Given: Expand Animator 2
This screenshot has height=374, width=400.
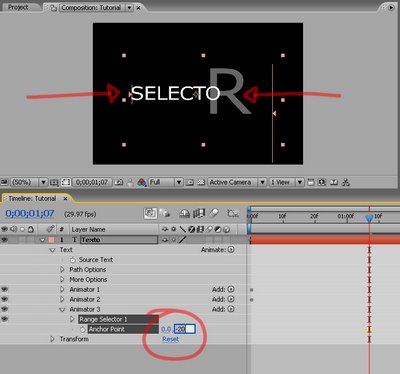Looking at the screenshot, I should tap(62, 299).
